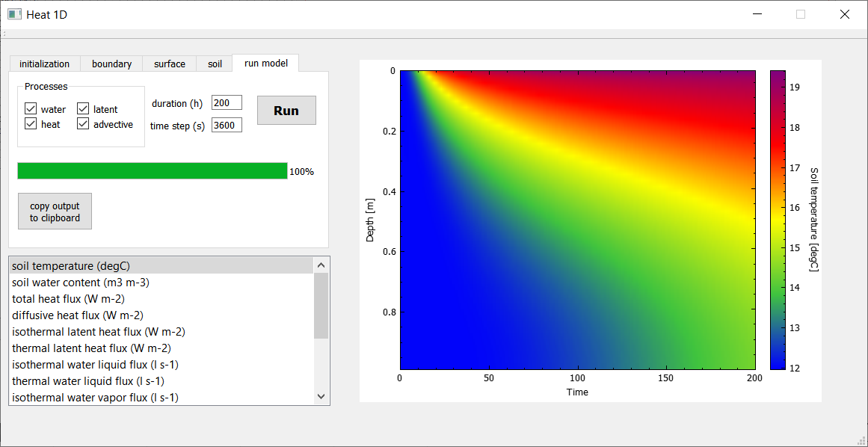Click the time step (s) input field
The image size is (868, 447).
coord(227,126)
